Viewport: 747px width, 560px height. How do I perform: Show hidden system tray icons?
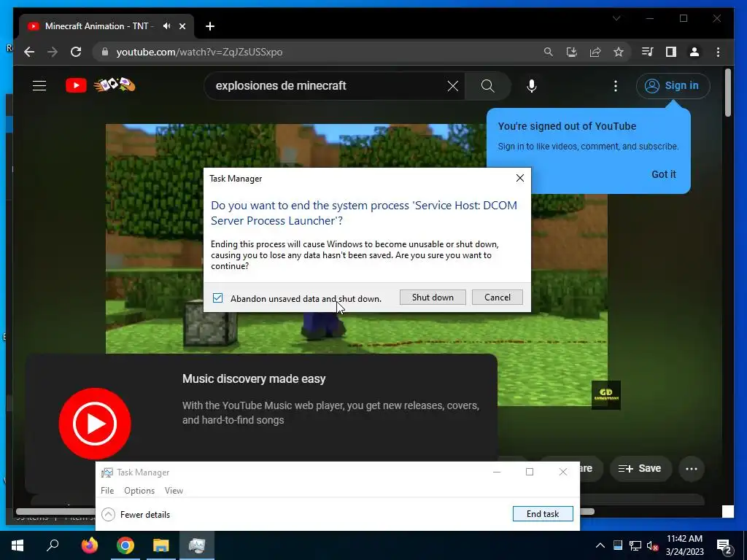[x=600, y=545]
